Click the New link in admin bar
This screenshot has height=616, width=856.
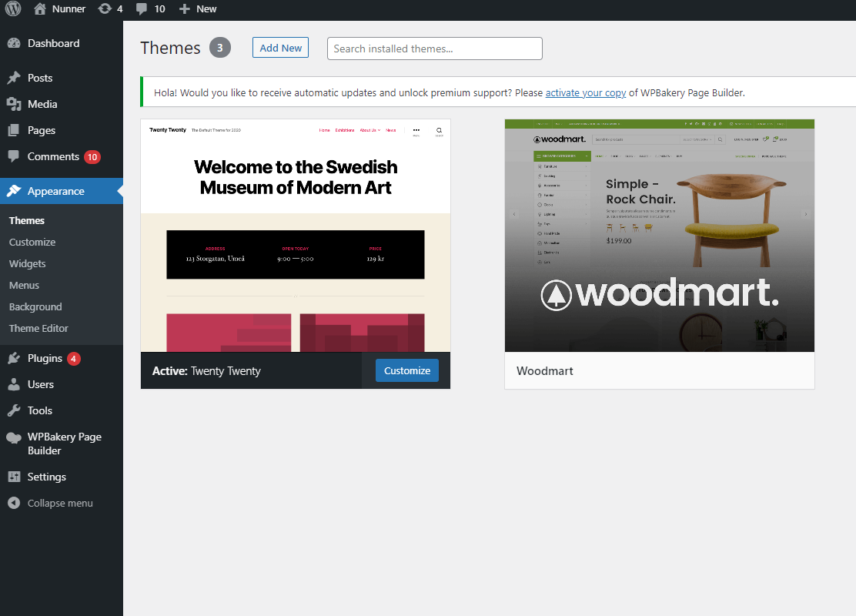click(206, 8)
